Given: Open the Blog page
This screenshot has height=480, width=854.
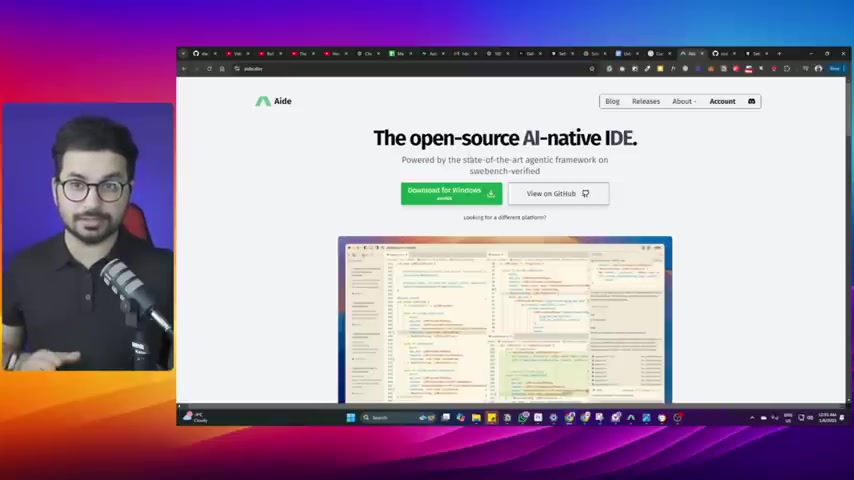Looking at the screenshot, I should [x=612, y=101].
